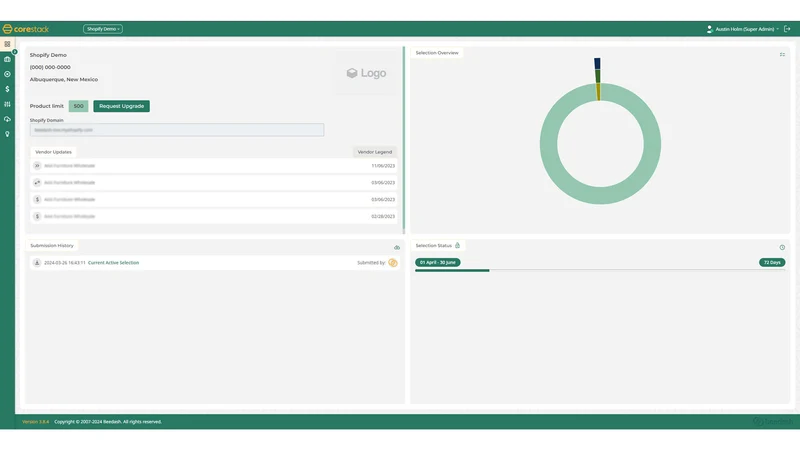800x450 pixels.
Task: Click the 01 April - 30 June date badge
Action: click(x=438, y=262)
